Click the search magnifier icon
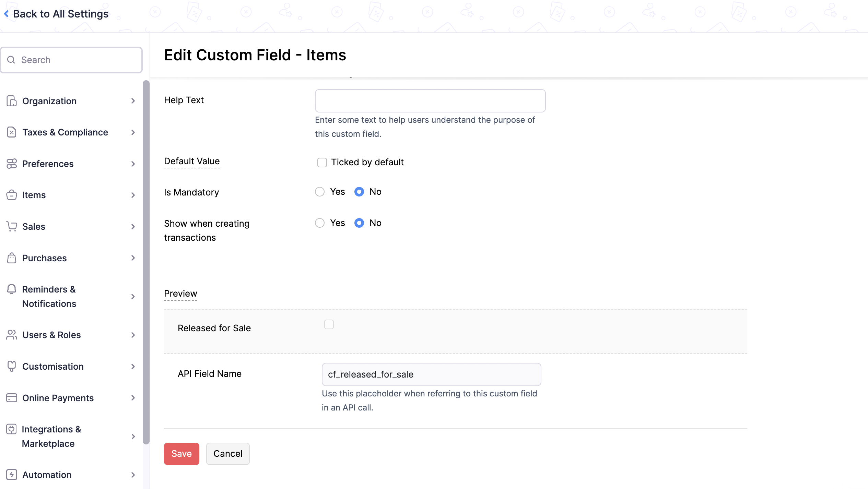868x489 pixels. click(x=11, y=60)
